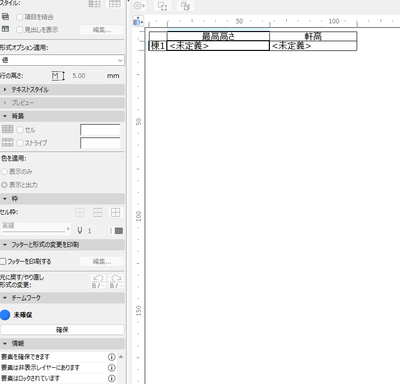Click the row height M icon
The image size is (400, 384).
point(58,76)
